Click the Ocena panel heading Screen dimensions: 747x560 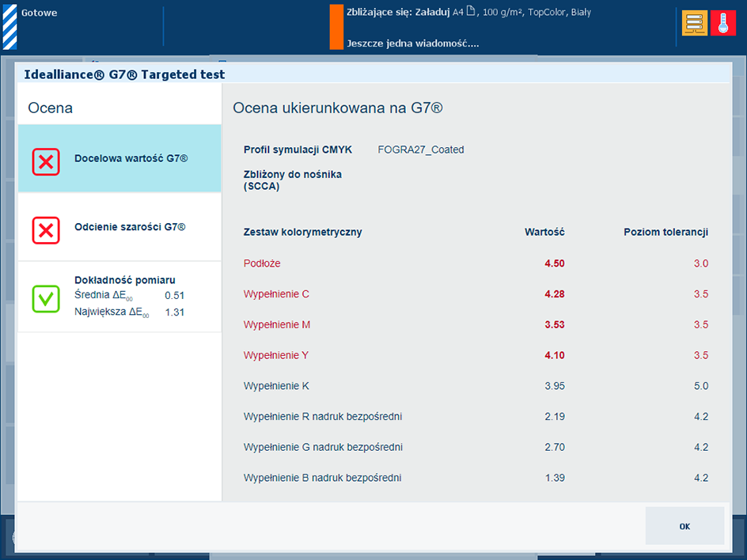(50, 108)
